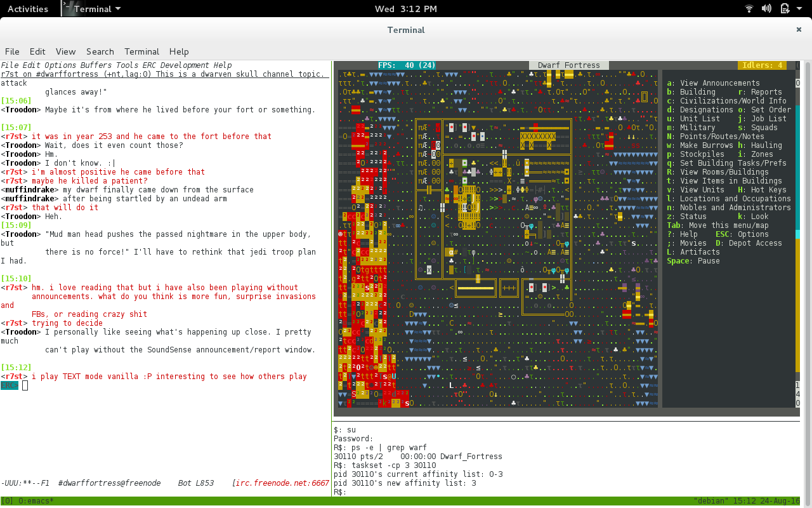
Task: Click the Dwarf Fortress title label
Action: tap(569, 65)
